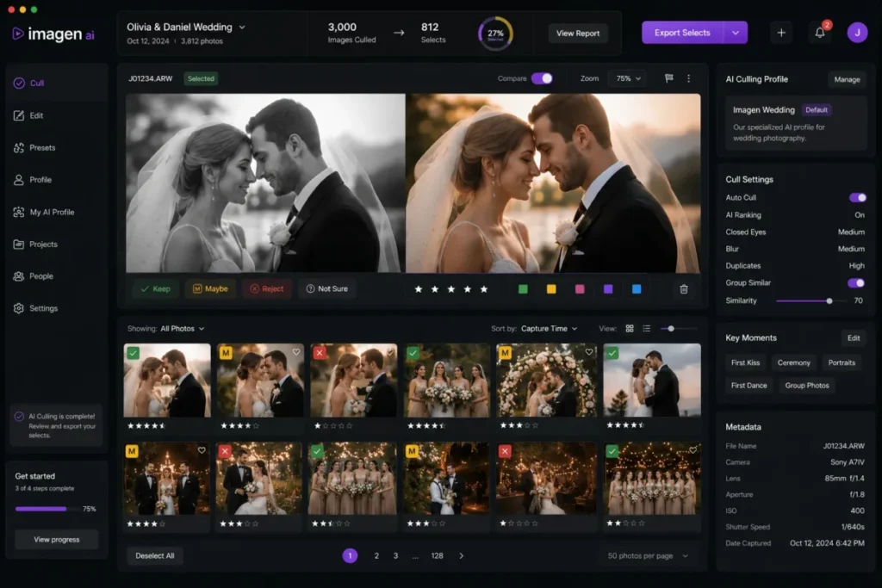Apply the green color label
This screenshot has height=588, width=882.
point(523,289)
